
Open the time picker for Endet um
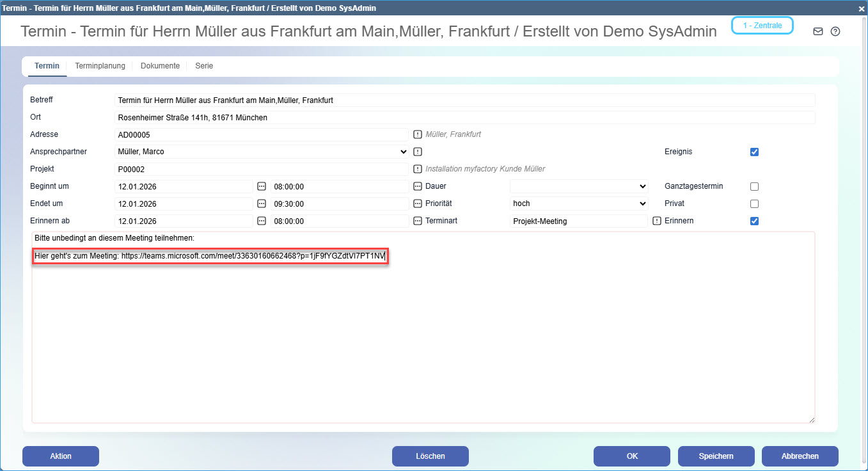pos(417,204)
